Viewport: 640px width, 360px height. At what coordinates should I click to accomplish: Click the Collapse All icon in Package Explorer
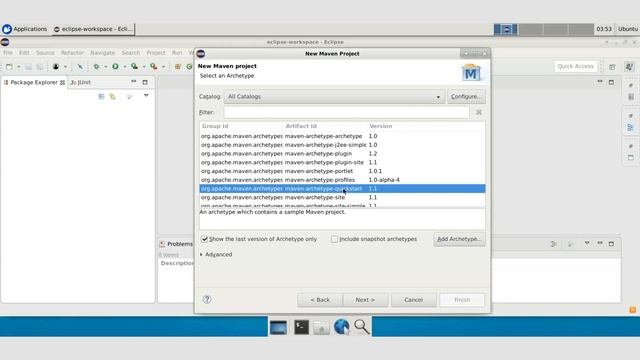coord(101,96)
